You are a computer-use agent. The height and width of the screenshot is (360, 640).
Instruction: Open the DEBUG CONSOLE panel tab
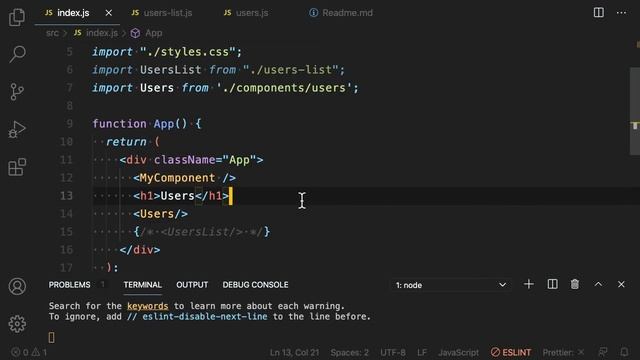pos(255,284)
